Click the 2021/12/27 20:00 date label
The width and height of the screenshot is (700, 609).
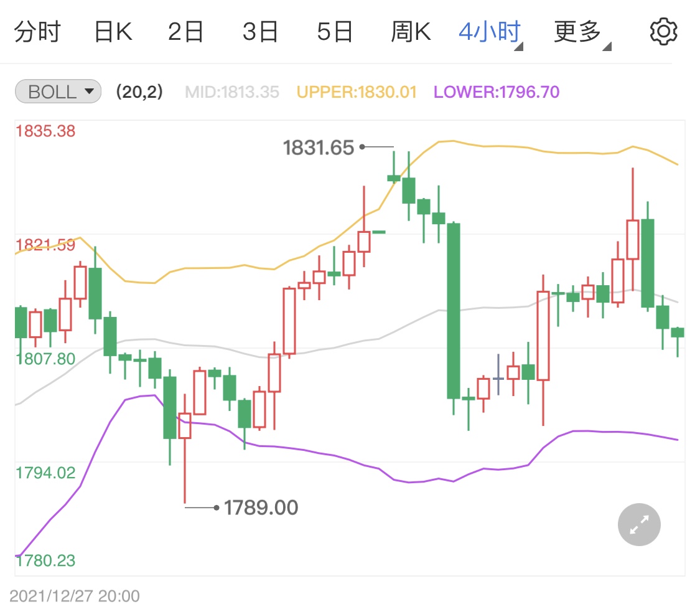[75, 596]
